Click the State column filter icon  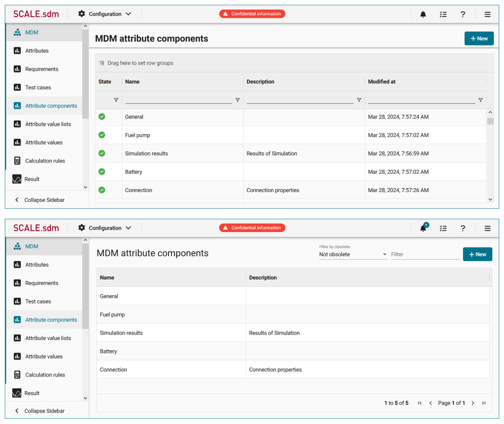pyautogui.click(x=116, y=100)
